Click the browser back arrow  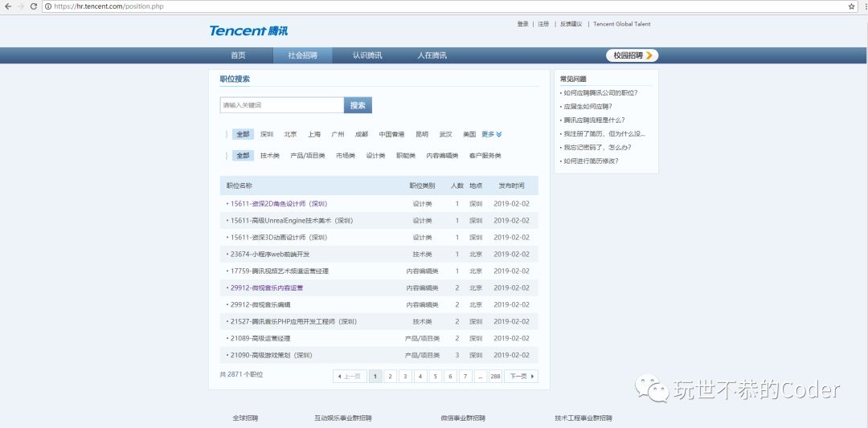click(x=8, y=6)
